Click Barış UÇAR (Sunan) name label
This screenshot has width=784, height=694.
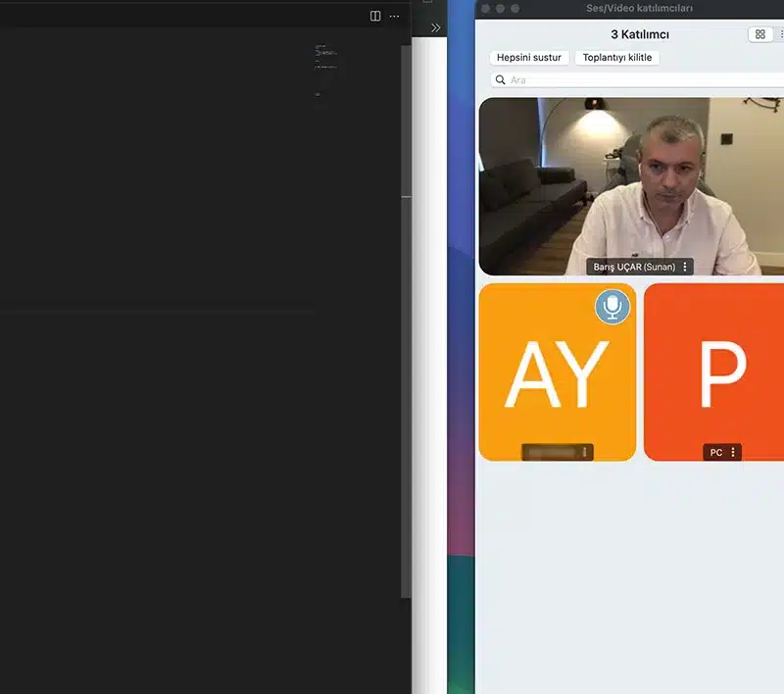click(634, 267)
